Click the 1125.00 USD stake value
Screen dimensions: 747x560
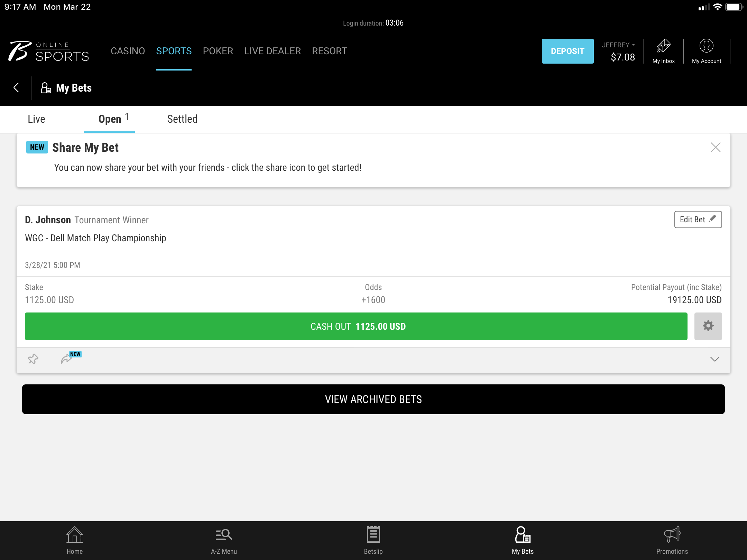pos(49,300)
